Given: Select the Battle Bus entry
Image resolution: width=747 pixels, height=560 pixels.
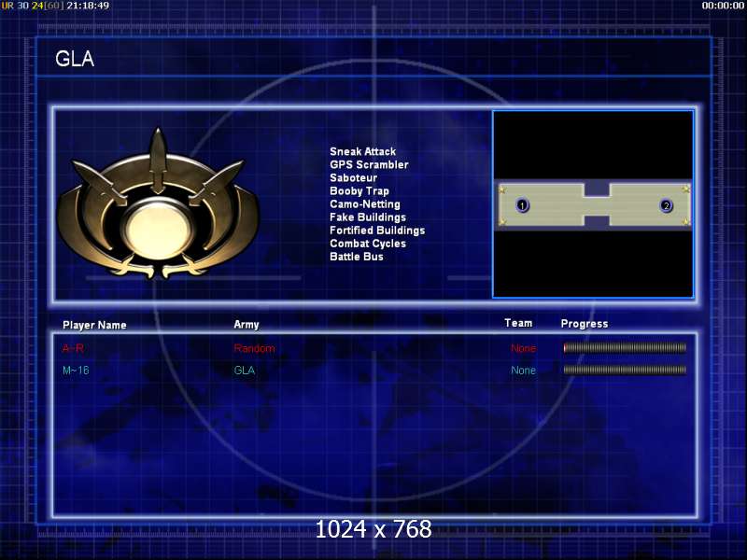Looking at the screenshot, I should point(357,257).
